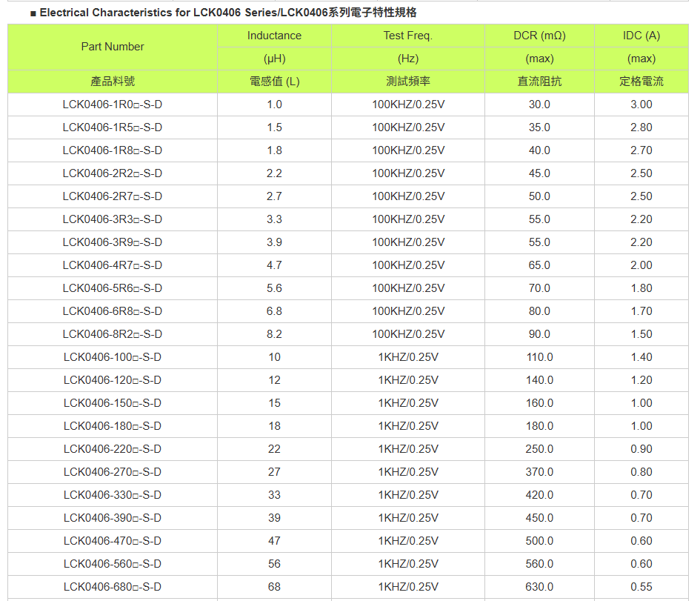Click the Part Number column header
700x601 pixels.
pyautogui.click(x=113, y=47)
